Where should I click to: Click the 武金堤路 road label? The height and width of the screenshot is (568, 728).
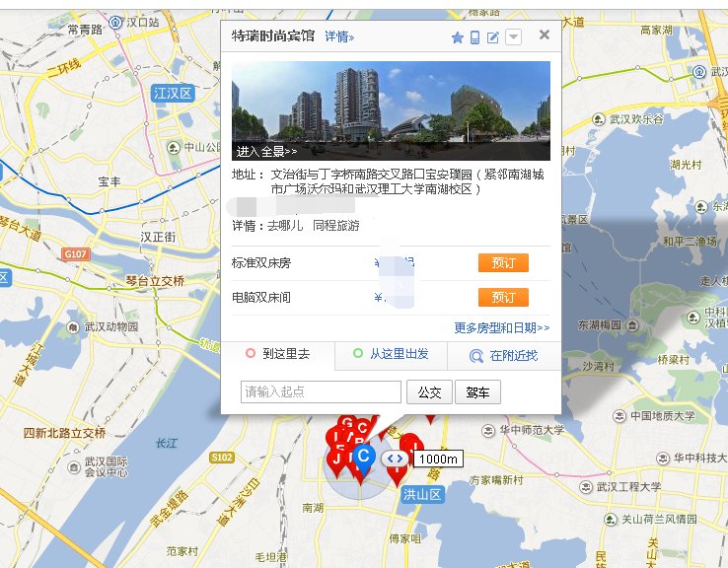pos(169,508)
